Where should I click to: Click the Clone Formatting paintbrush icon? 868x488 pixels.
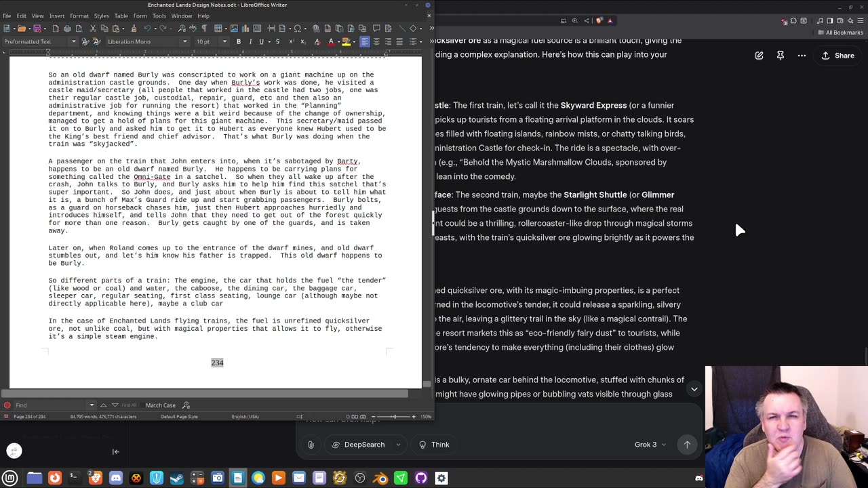tap(134, 28)
